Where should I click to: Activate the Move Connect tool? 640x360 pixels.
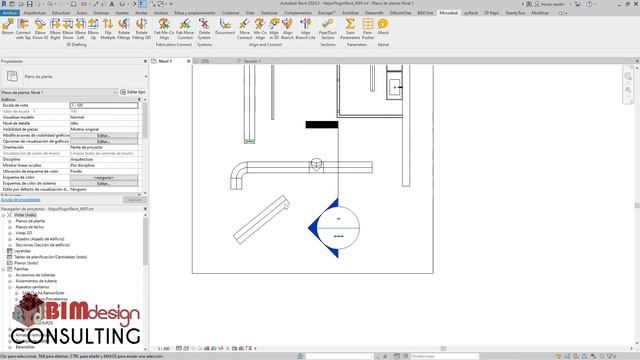click(x=244, y=29)
